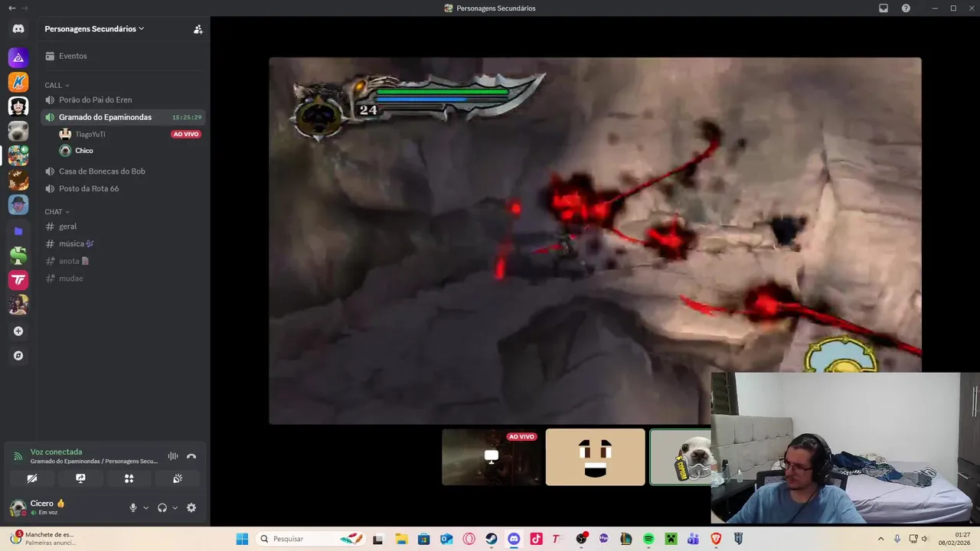Open Steam from the taskbar

point(492,539)
